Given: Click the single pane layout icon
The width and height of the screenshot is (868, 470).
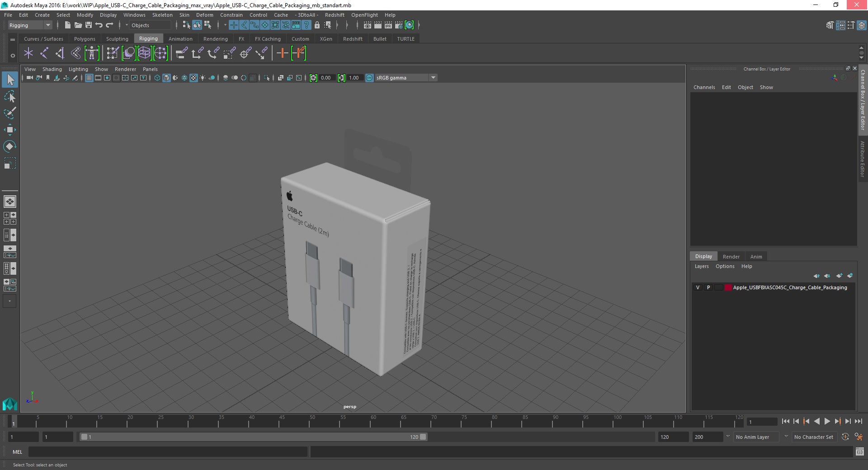Looking at the screenshot, I should point(9,202).
